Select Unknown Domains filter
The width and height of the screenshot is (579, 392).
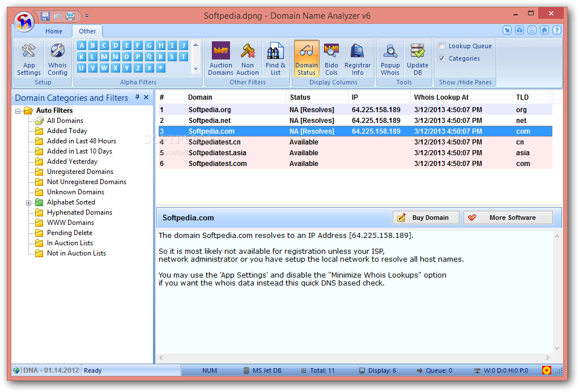[x=75, y=192]
